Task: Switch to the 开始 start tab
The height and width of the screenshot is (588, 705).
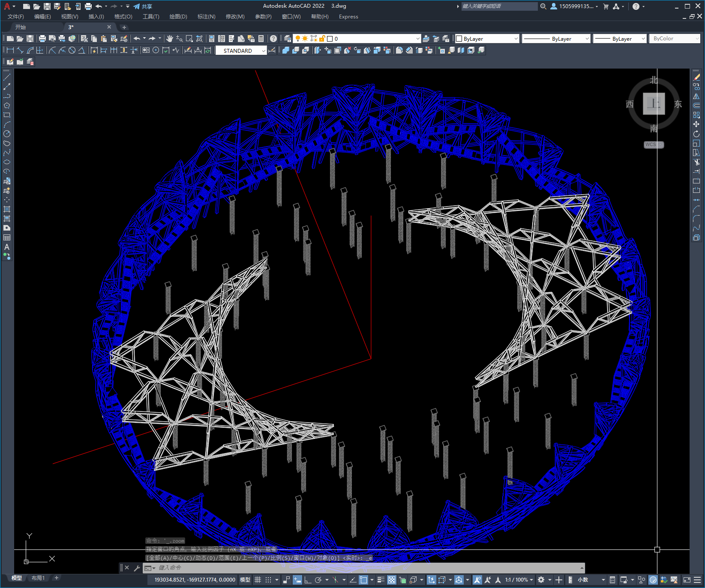Action: (x=21, y=27)
